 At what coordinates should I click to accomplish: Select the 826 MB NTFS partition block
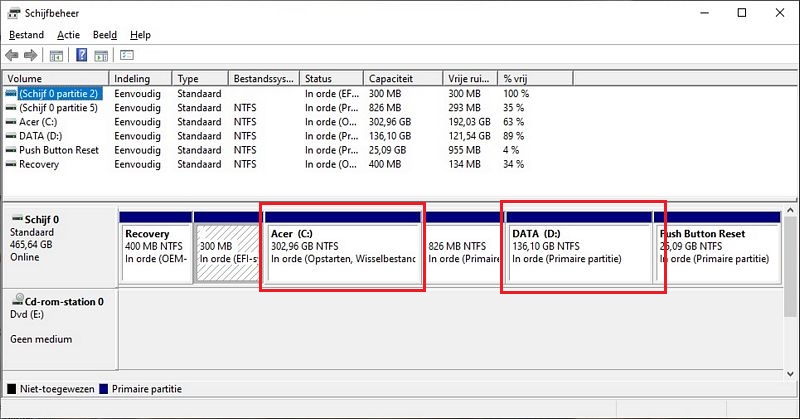coord(463,248)
